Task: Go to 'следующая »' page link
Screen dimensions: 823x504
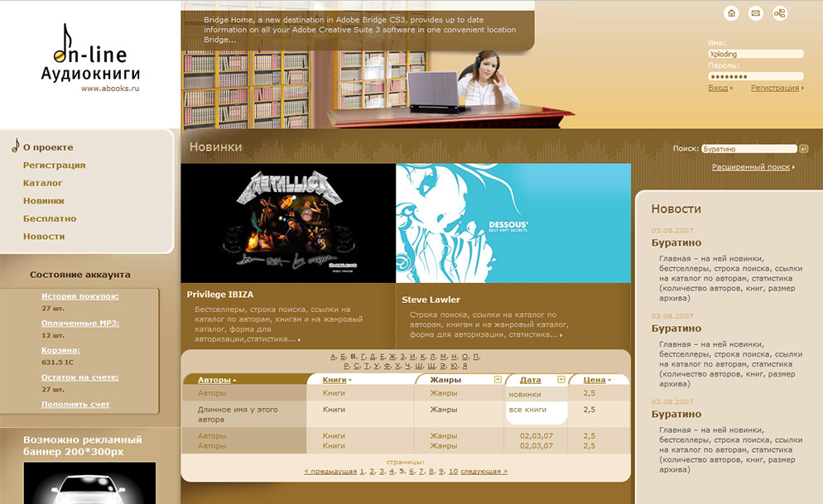Action: click(484, 472)
